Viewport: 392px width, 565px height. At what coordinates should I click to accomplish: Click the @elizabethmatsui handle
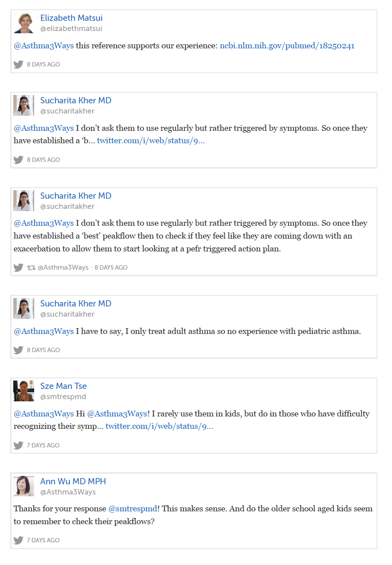71,29
